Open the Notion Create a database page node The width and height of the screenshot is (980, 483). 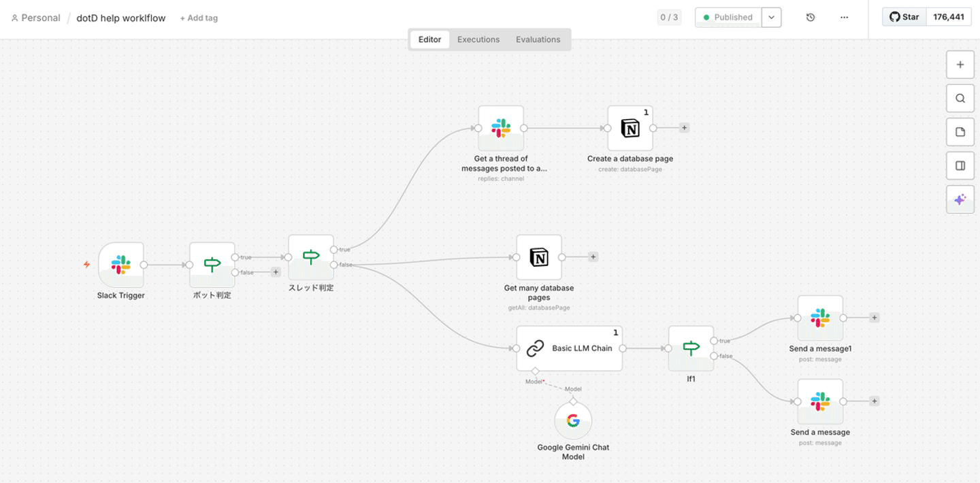click(x=630, y=128)
